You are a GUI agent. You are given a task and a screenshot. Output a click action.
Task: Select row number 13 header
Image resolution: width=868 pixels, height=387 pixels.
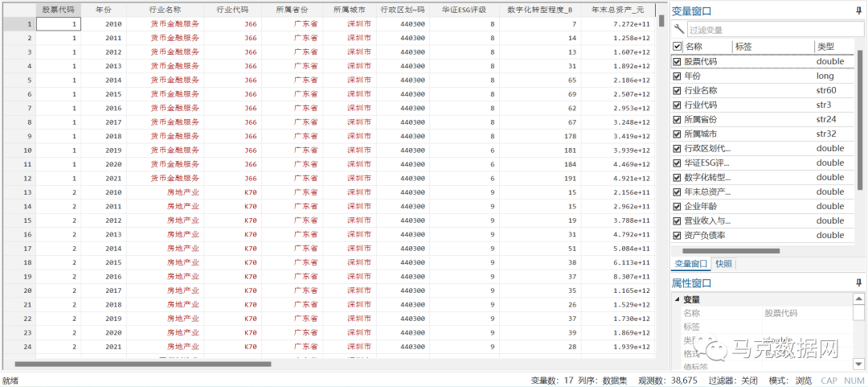click(x=18, y=192)
